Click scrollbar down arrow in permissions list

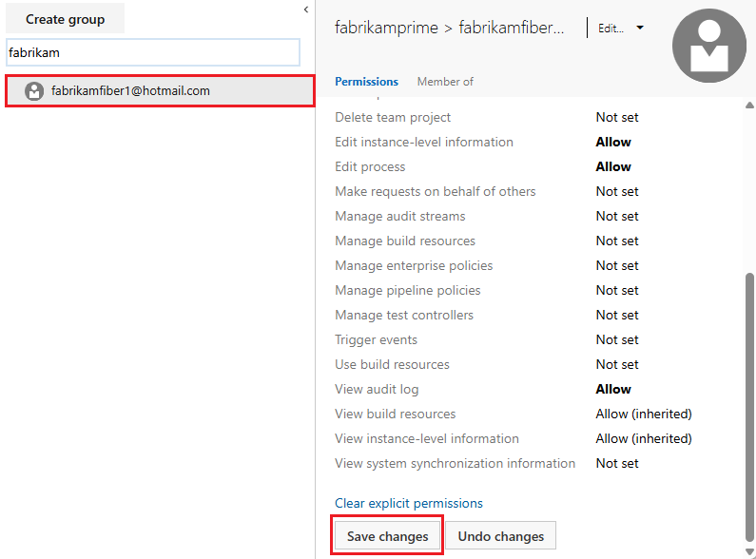point(749,552)
